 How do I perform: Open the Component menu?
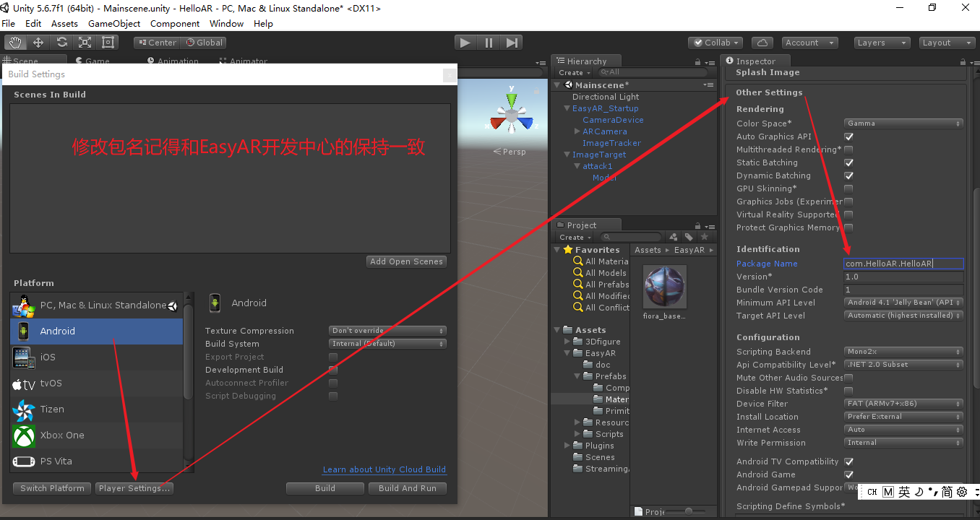coord(175,23)
